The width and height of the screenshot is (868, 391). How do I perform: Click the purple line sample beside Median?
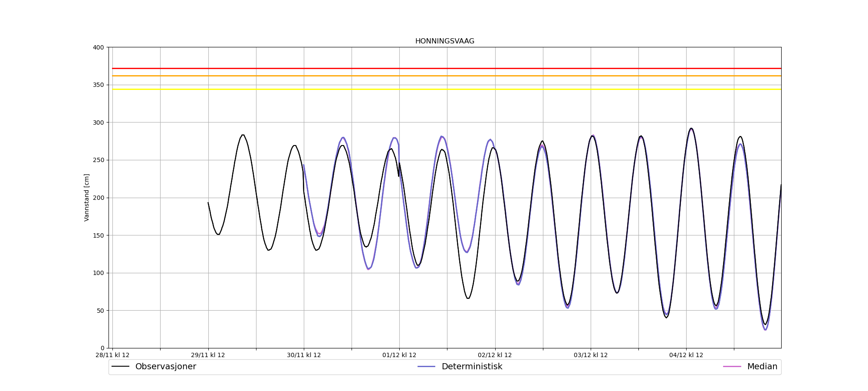point(732,367)
